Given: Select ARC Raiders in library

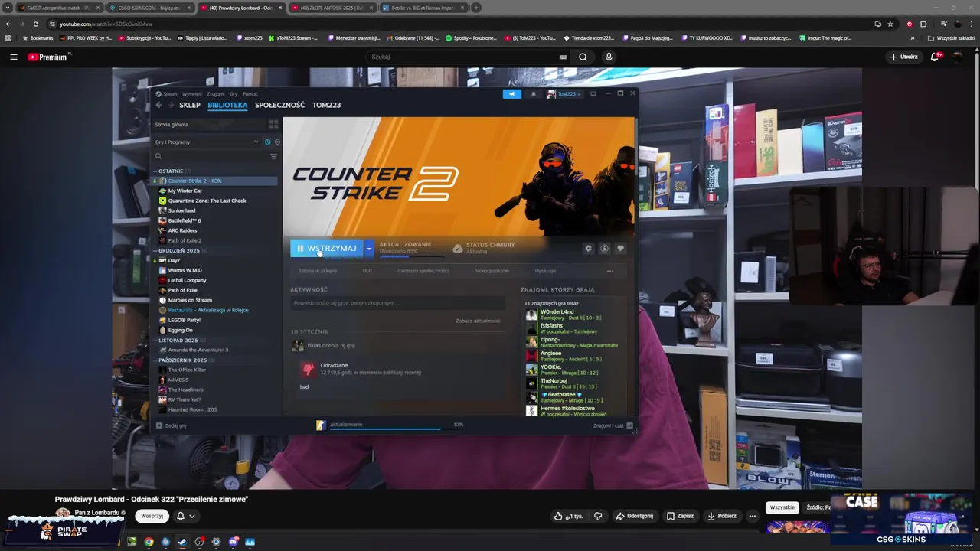Looking at the screenshot, I should click(215, 230).
